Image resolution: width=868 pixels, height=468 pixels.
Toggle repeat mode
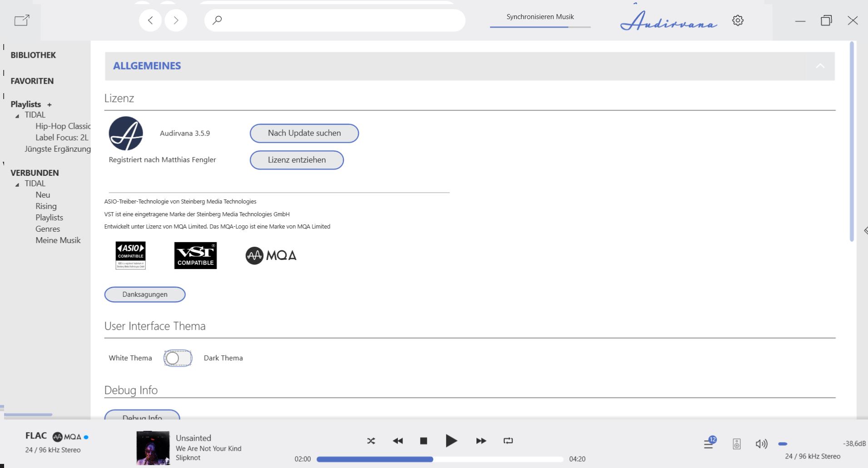click(508, 441)
